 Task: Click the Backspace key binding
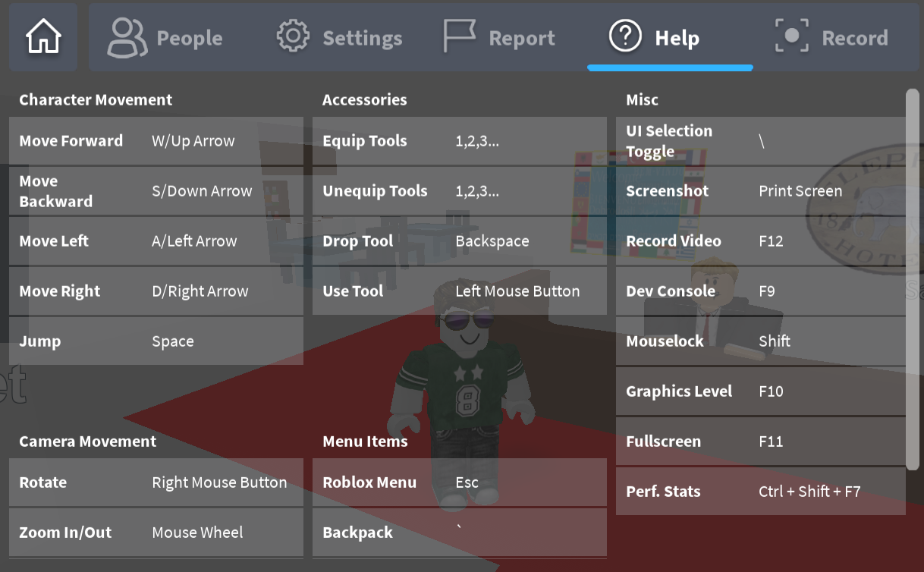pyautogui.click(x=492, y=241)
